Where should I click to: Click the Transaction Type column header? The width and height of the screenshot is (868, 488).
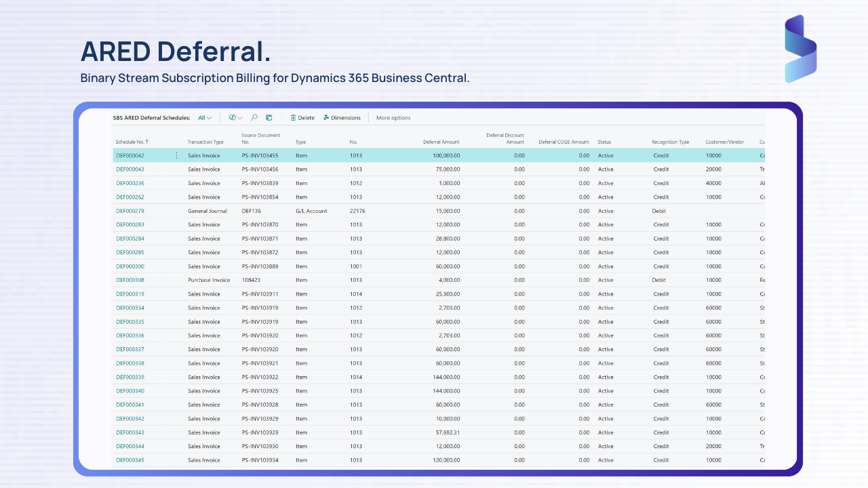click(205, 142)
